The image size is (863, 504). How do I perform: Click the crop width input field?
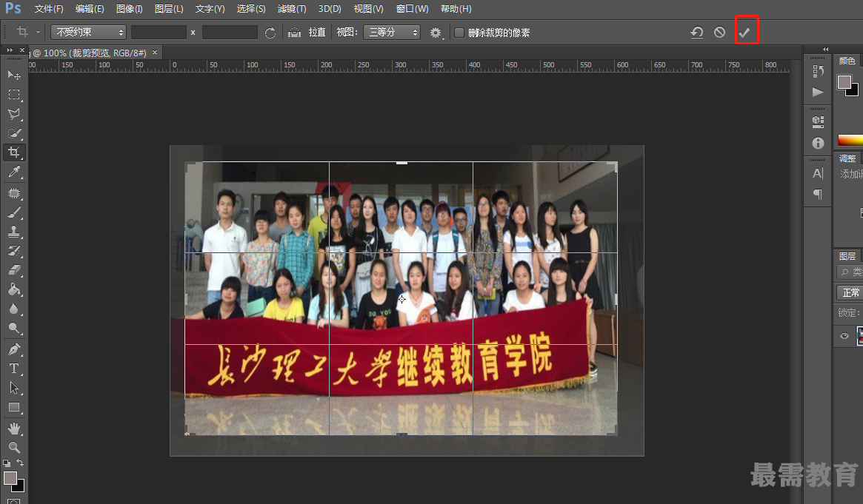[159, 33]
